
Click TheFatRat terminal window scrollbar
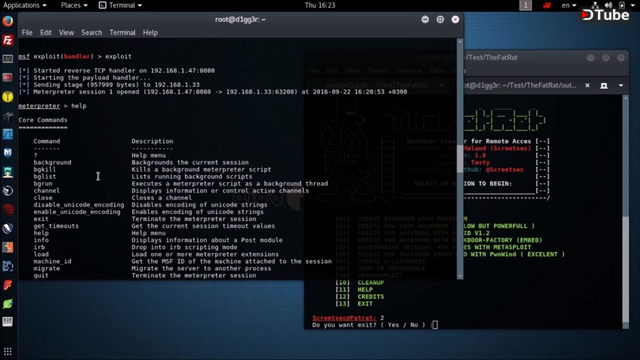626,269
